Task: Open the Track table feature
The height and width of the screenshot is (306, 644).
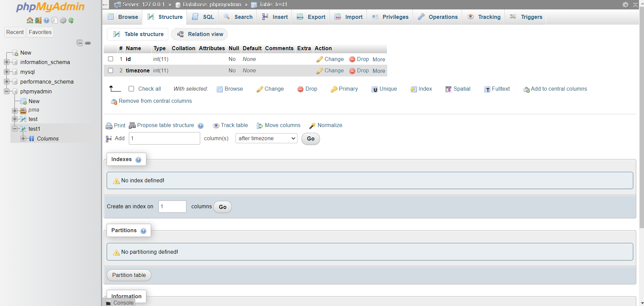Action: tap(216, 125)
